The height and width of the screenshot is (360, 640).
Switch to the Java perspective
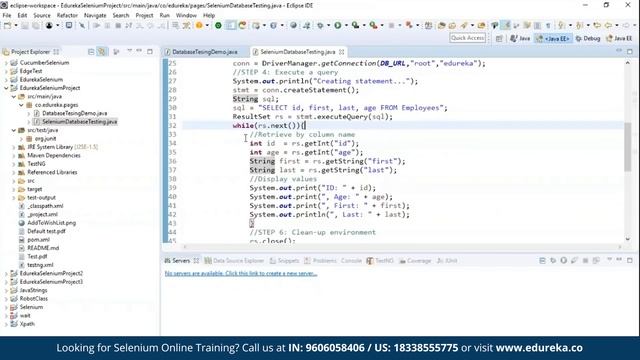coord(520,38)
